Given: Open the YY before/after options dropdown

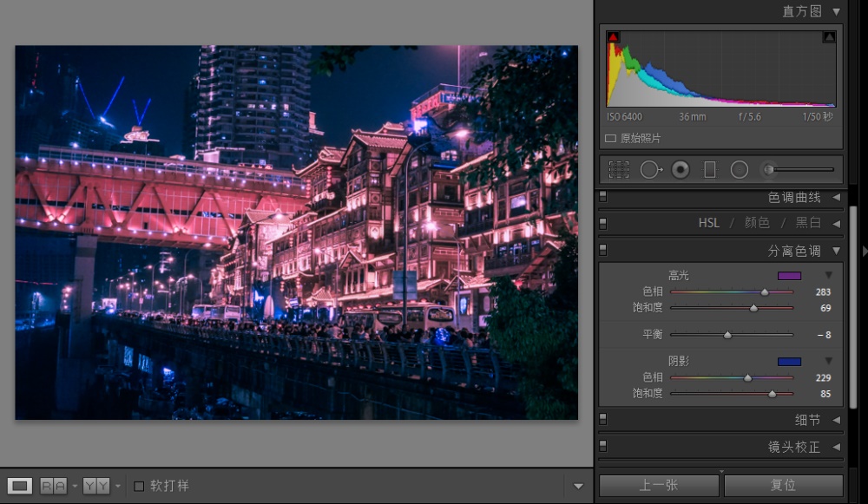Looking at the screenshot, I should [x=117, y=487].
